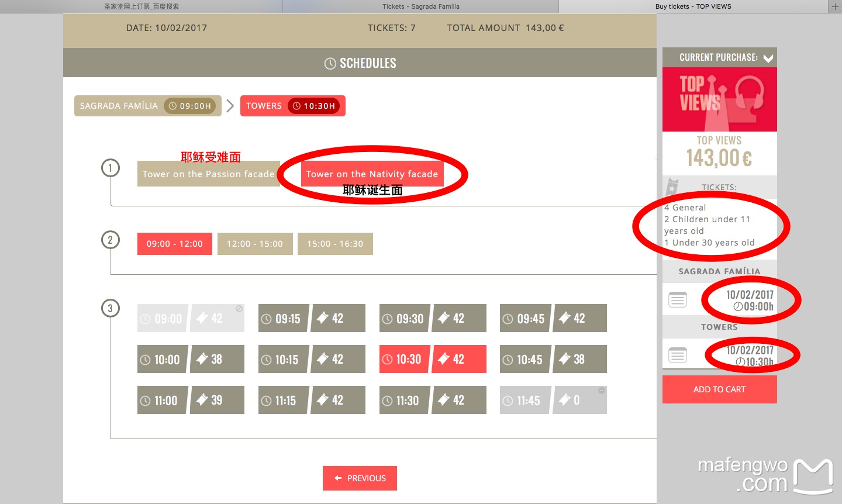
Task: Click the Sagrada Família 09:00H step
Action: click(147, 106)
